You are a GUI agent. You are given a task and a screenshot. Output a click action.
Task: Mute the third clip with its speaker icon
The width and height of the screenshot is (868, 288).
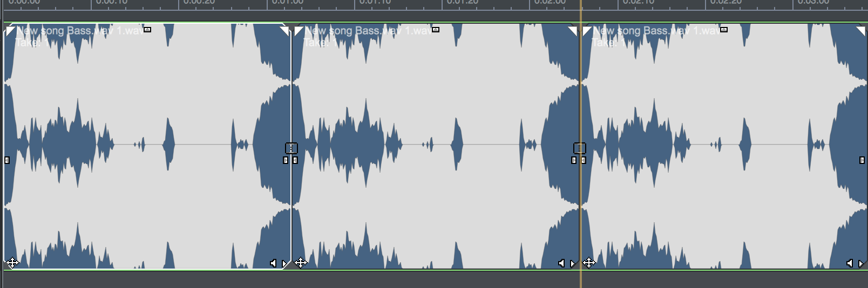(x=850, y=263)
